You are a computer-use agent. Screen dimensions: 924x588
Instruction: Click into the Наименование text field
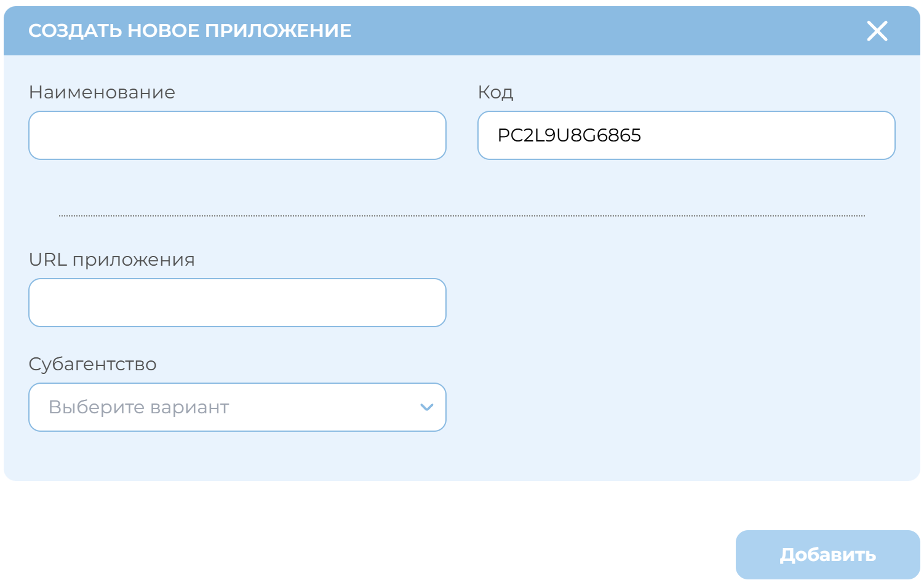(x=237, y=135)
